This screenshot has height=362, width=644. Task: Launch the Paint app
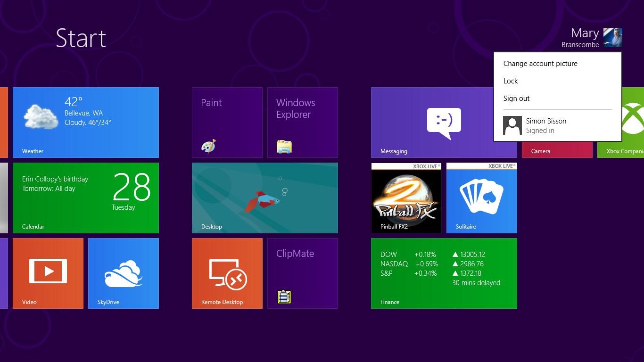pyautogui.click(x=227, y=122)
